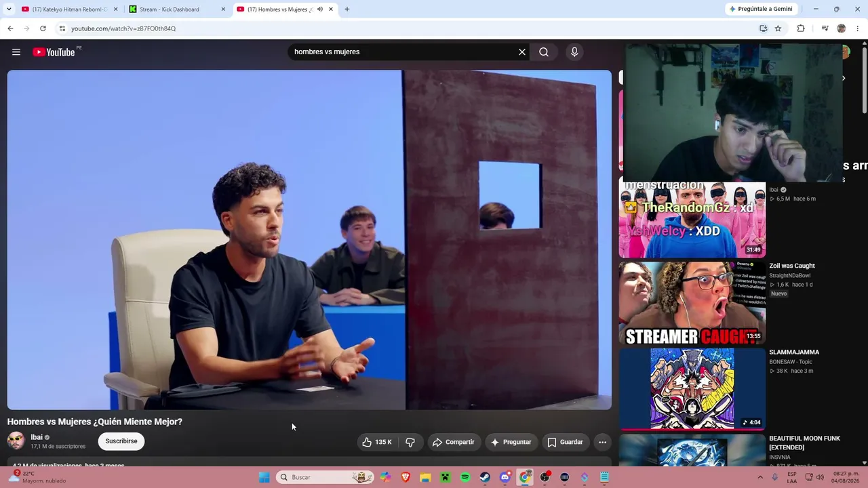868x488 pixels.
Task: Open Notepad from the taskbar
Action: pyautogui.click(x=604, y=477)
